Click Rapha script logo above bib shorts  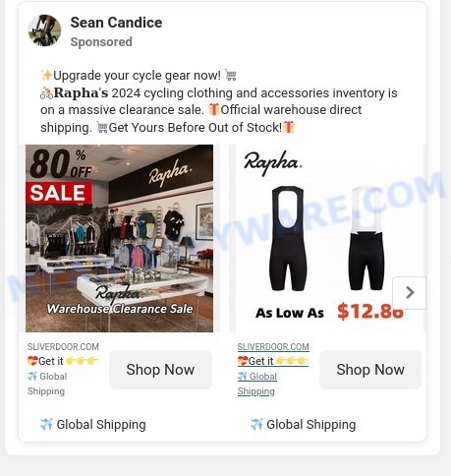pos(273,162)
